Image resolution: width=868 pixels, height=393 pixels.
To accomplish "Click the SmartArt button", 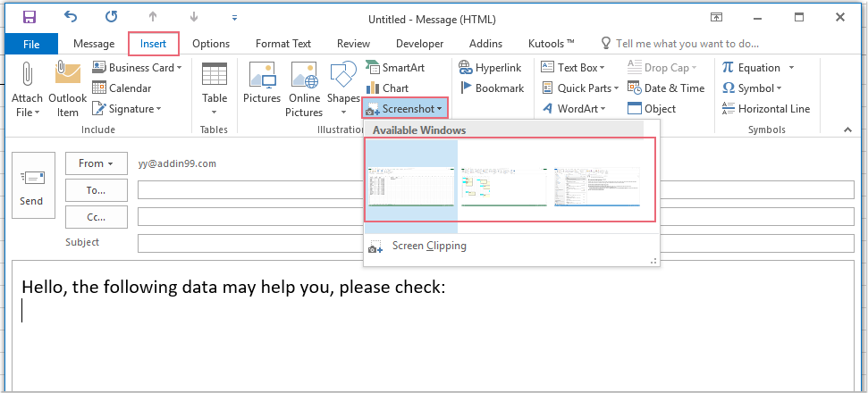I will (x=394, y=68).
